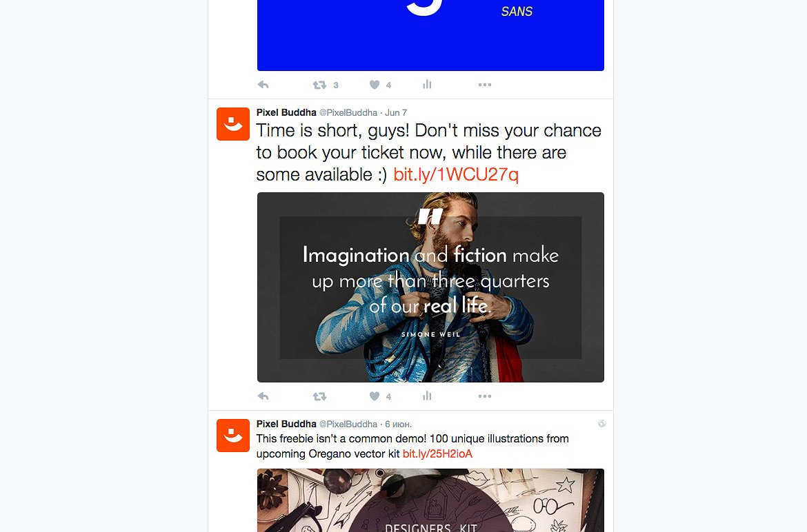
Task: Like the 'Time is short' tweet
Action: 375,396
